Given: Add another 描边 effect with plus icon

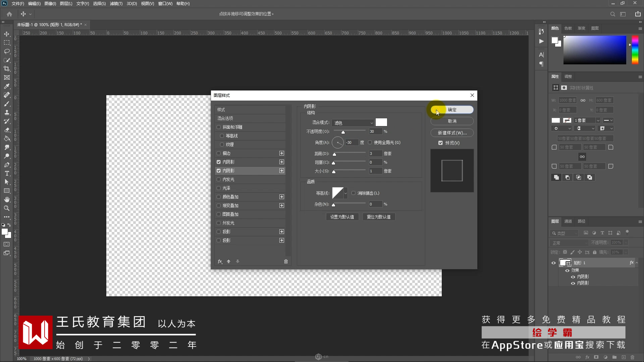Looking at the screenshot, I should (x=282, y=153).
